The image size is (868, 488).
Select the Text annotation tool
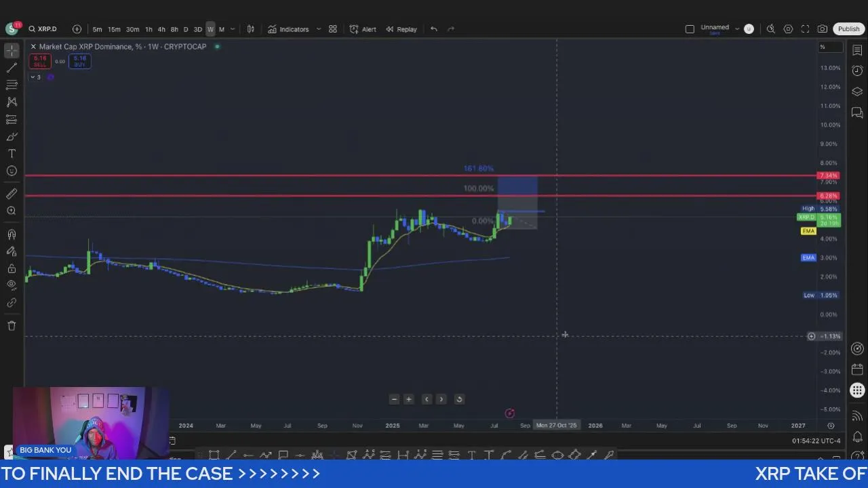(x=12, y=154)
